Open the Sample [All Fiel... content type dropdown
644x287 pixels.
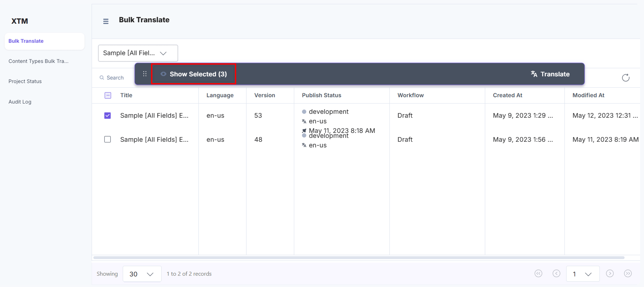tap(138, 53)
